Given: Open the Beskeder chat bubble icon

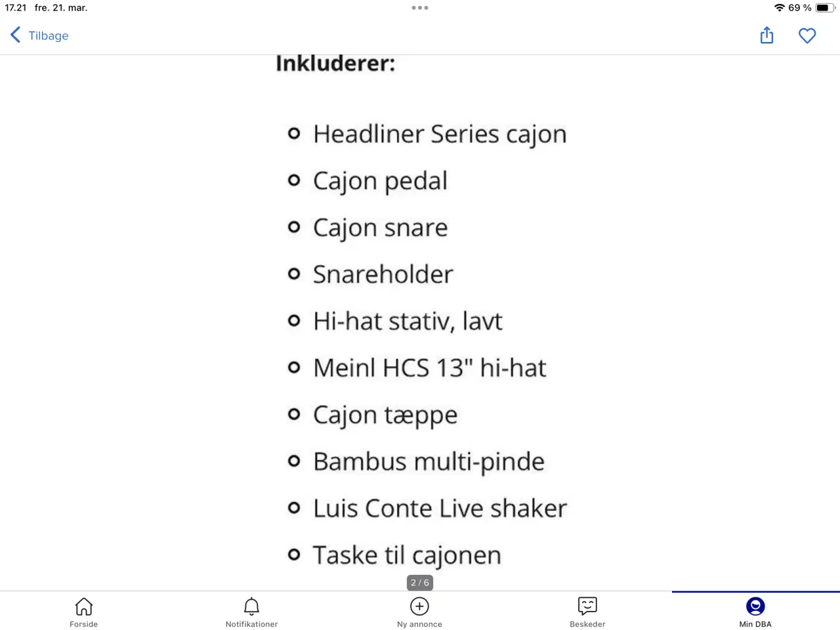Looking at the screenshot, I should [587, 606].
